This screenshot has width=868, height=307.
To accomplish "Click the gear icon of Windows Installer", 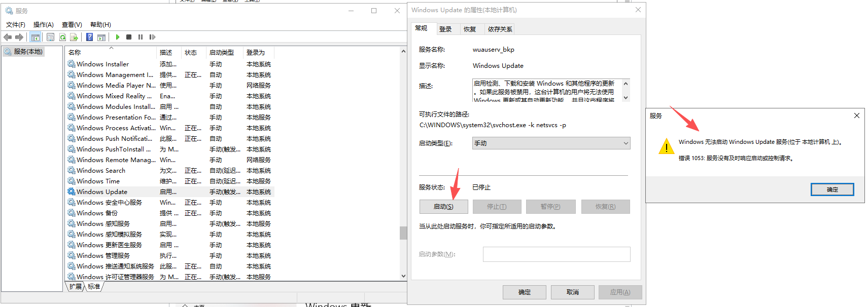I will coord(72,64).
